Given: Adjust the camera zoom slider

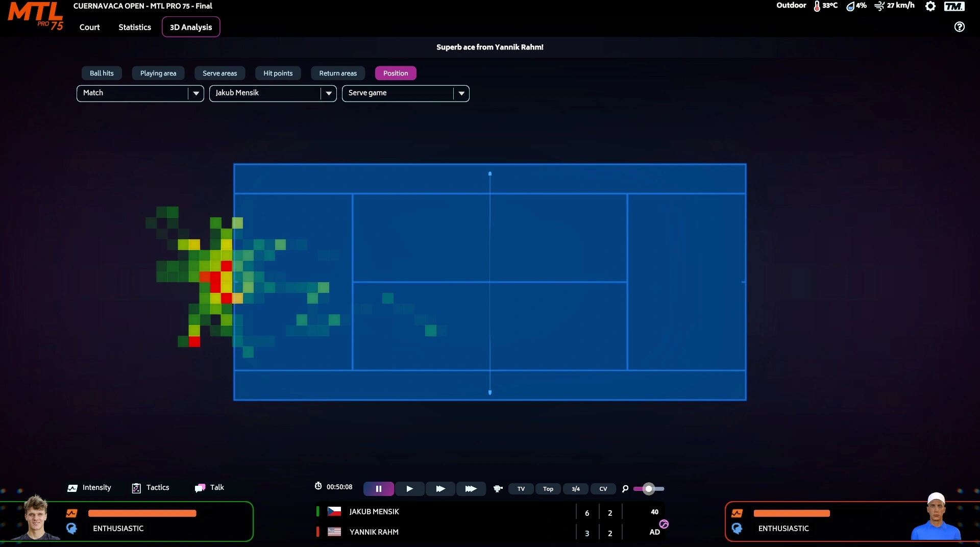Looking at the screenshot, I should point(649,489).
